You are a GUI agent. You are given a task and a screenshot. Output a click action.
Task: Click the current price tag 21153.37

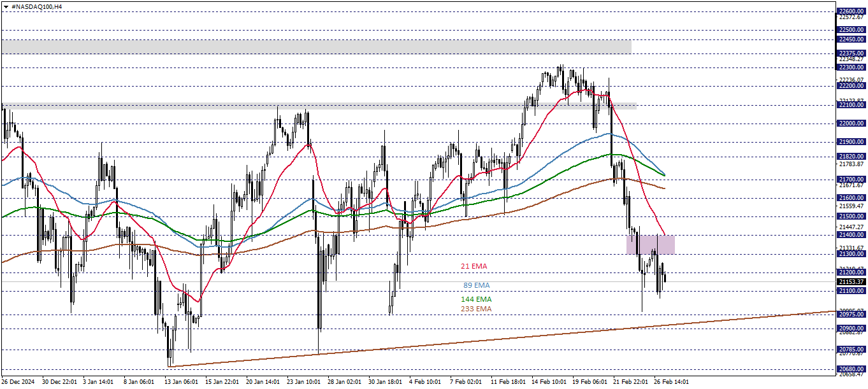pos(852,281)
